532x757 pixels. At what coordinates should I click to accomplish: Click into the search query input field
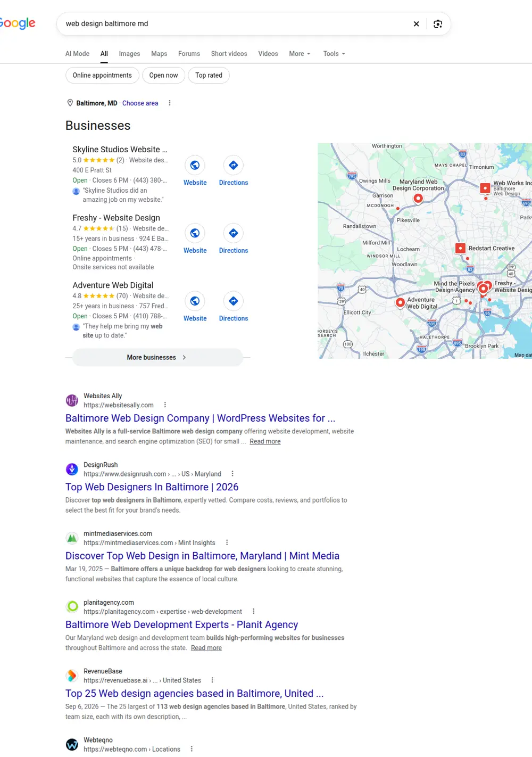pos(234,24)
